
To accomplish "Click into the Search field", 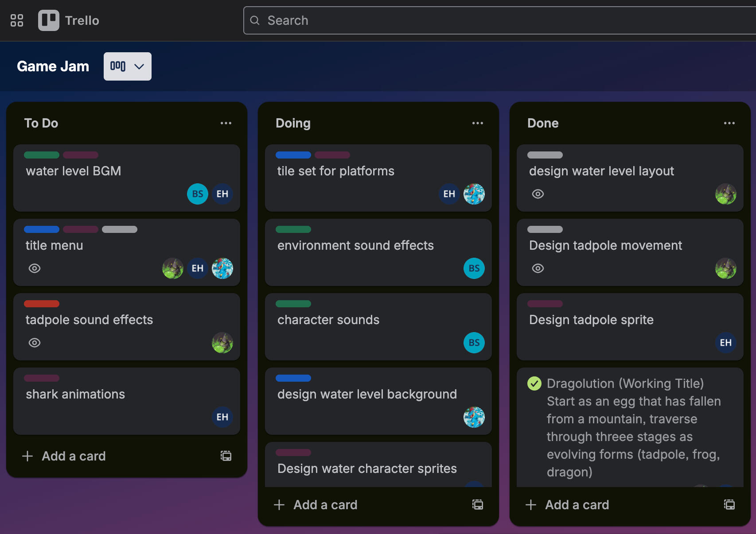I will (x=487, y=20).
